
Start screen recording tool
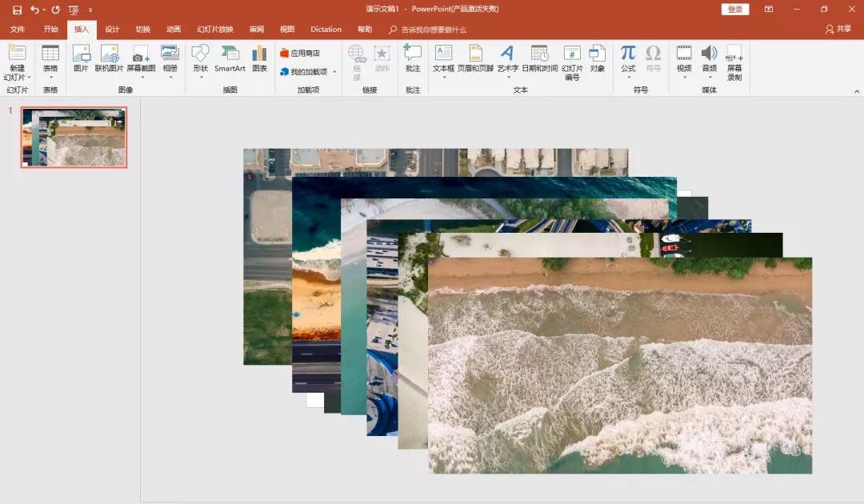(734, 62)
